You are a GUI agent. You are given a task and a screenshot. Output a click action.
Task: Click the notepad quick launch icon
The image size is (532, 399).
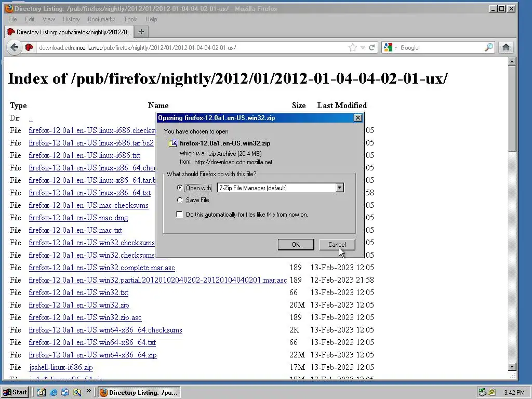point(42,393)
